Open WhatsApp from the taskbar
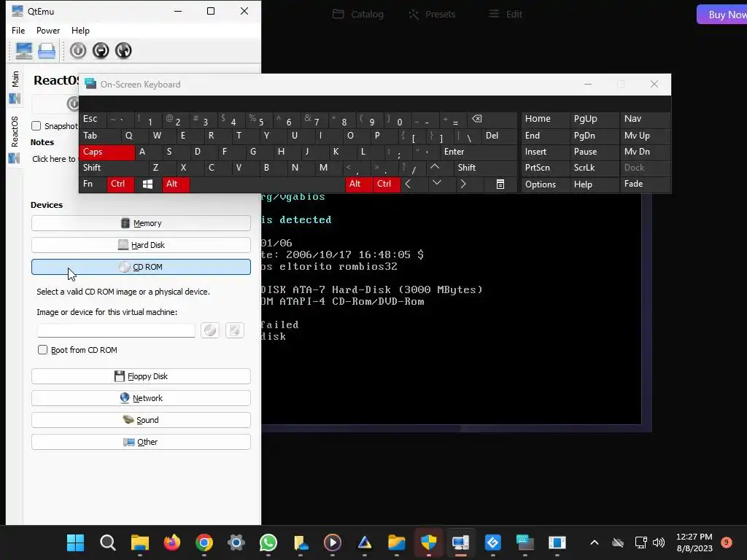 268,542
